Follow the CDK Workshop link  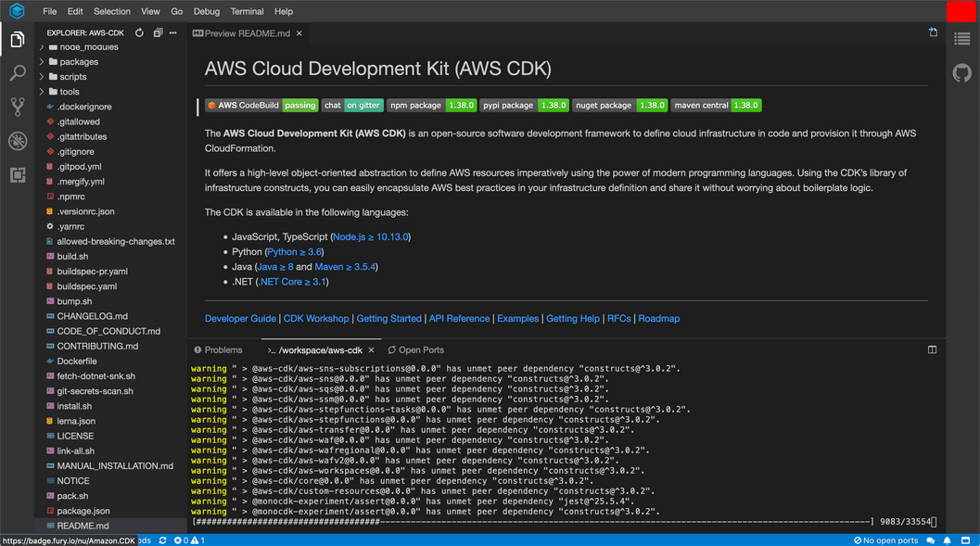click(316, 319)
